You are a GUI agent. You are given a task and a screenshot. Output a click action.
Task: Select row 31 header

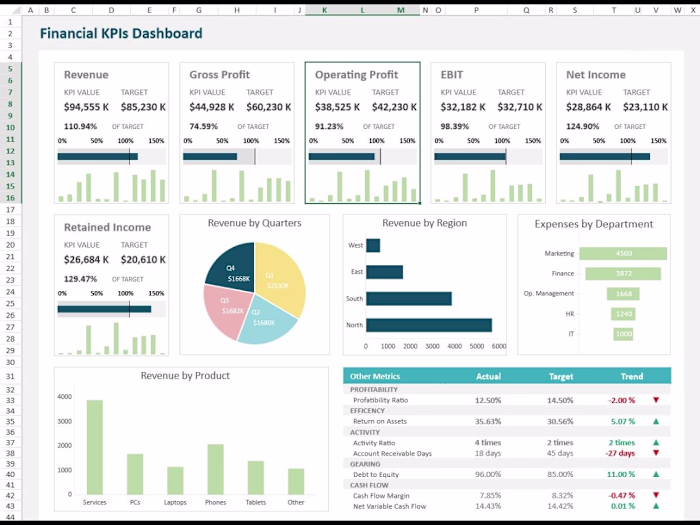[10, 377]
